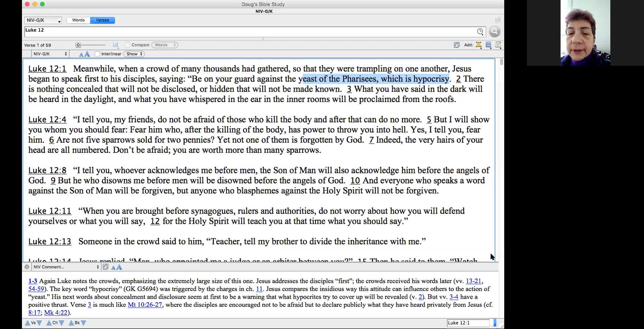The height and width of the screenshot is (329, 644).
Task: Open the 8:17 cross reference link
Action: [x=34, y=313]
